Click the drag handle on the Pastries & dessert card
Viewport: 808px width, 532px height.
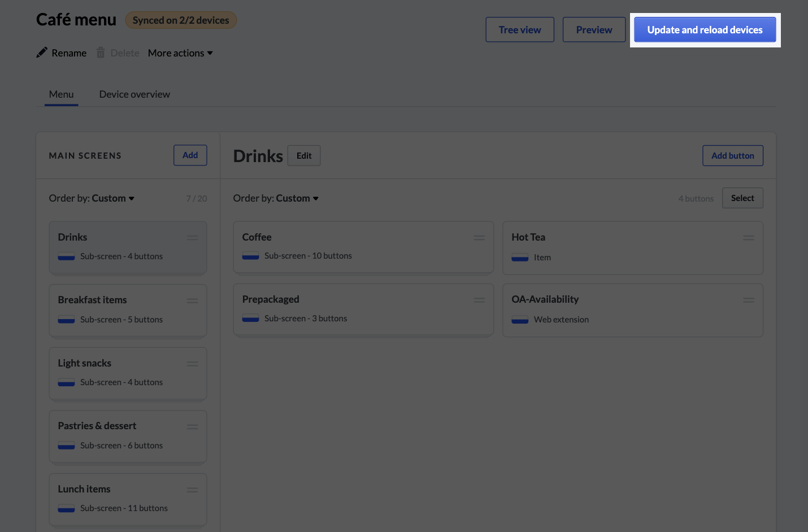192,426
